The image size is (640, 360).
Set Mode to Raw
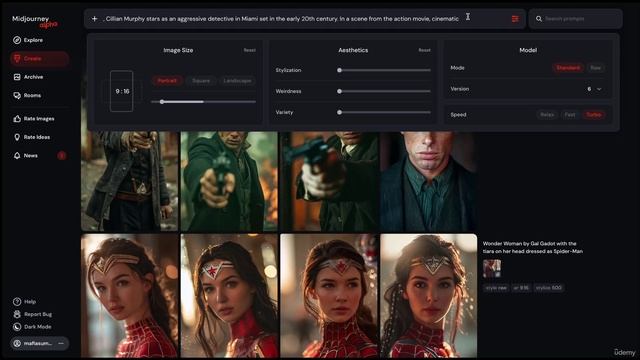click(596, 68)
